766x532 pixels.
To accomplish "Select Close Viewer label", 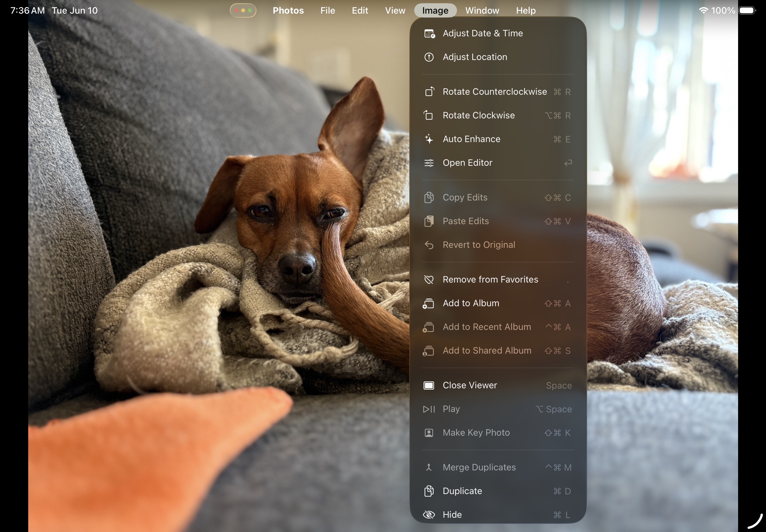I will [x=470, y=385].
